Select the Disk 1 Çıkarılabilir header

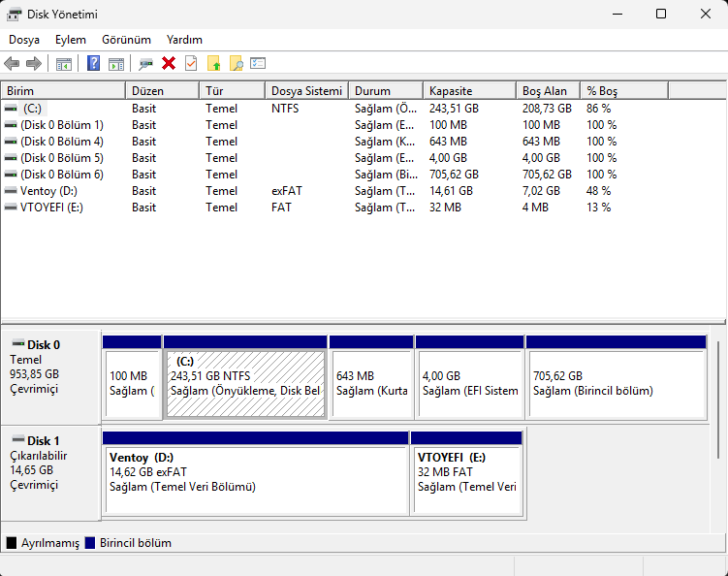(x=51, y=473)
